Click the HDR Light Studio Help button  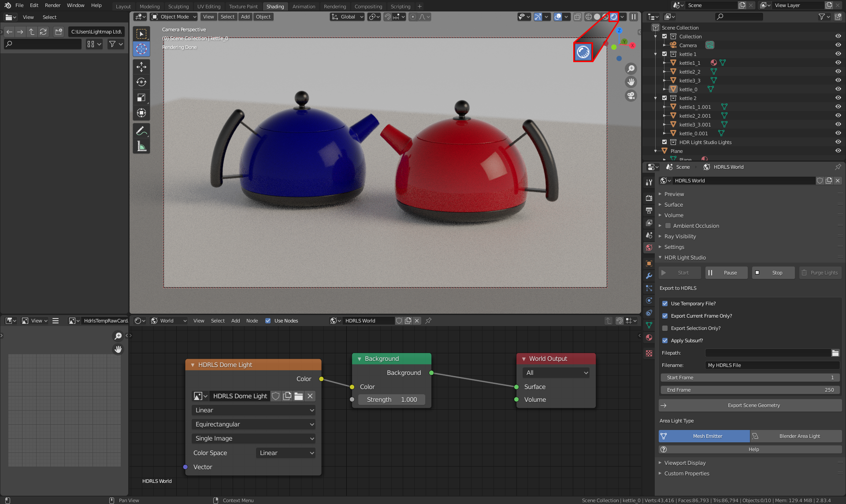(x=750, y=449)
